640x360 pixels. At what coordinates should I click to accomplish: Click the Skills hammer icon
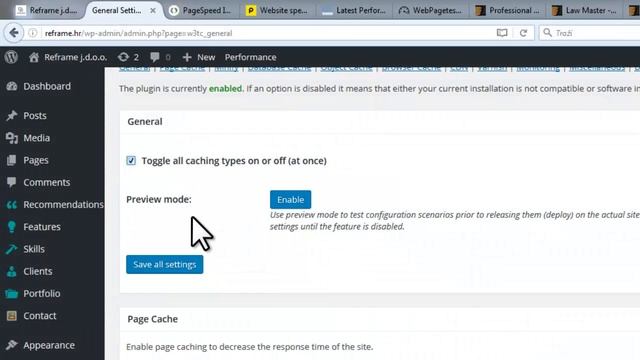pos(12,249)
